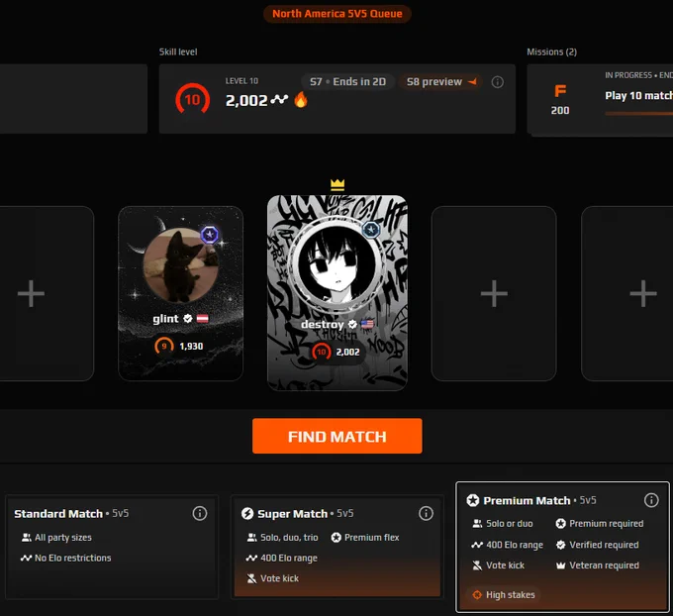Click glint's 1,930 Elo value
Screen dimensions: 673x616
pos(191,347)
